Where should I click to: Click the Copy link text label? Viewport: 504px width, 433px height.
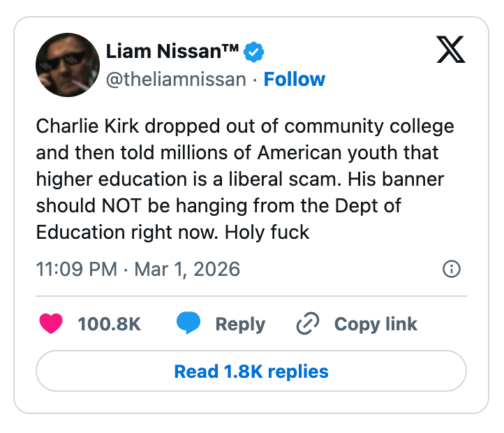coord(376,324)
